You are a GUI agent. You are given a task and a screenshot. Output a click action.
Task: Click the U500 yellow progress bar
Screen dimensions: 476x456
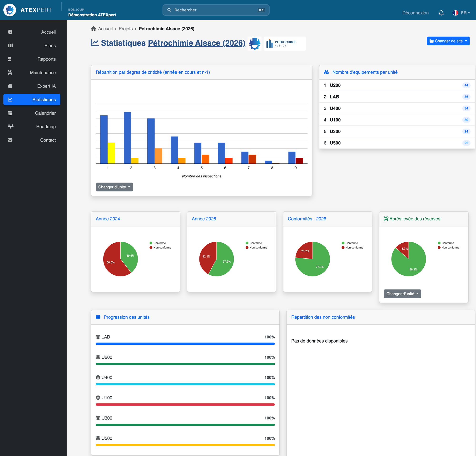tap(185, 445)
